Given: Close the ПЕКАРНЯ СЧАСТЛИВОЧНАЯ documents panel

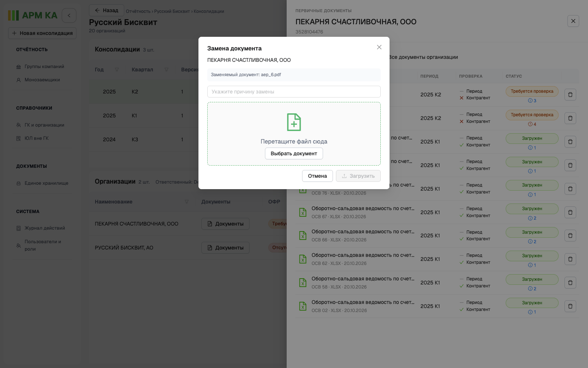Looking at the screenshot, I should [x=573, y=21].
